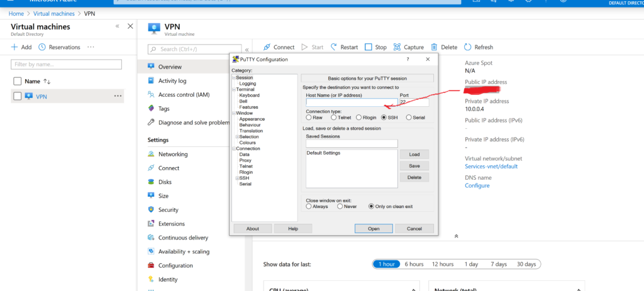Click the Refresh icon in toolbar
This screenshot has height=291, width=644.
click(x=468, y=47)
